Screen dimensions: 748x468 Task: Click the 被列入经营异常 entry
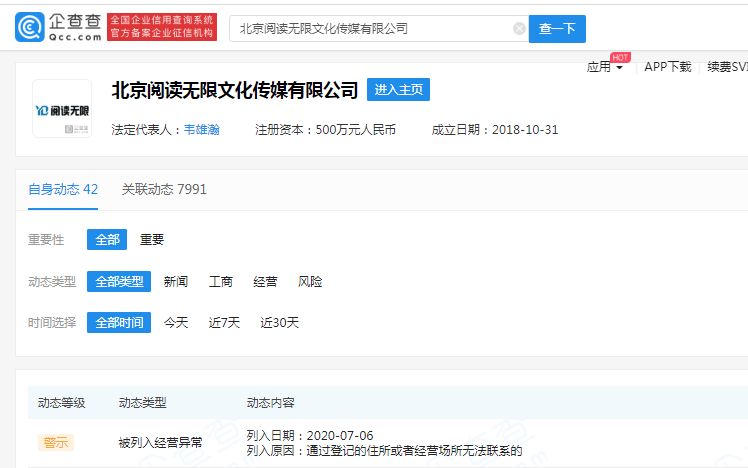pos(160,443)
